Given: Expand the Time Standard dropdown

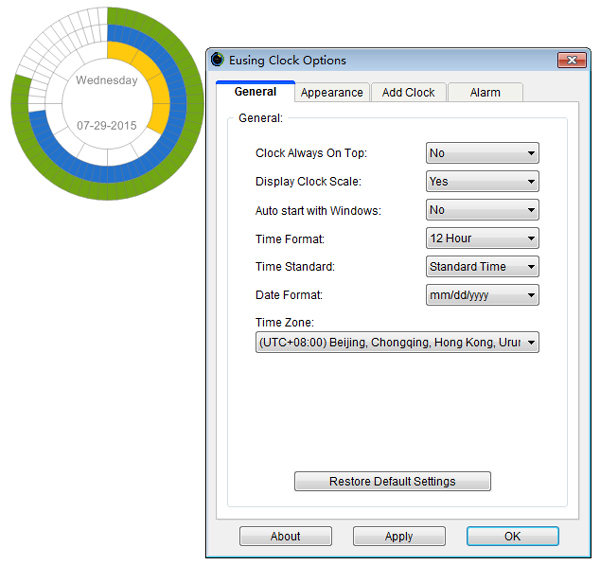Looking at the screenshot, I should [x=482, y=267].
